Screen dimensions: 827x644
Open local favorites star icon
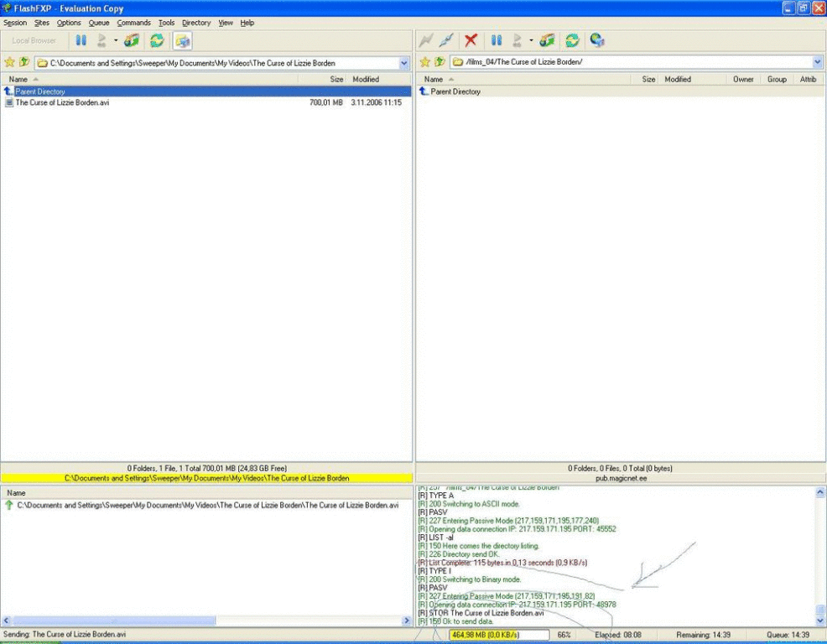(9, 62)
